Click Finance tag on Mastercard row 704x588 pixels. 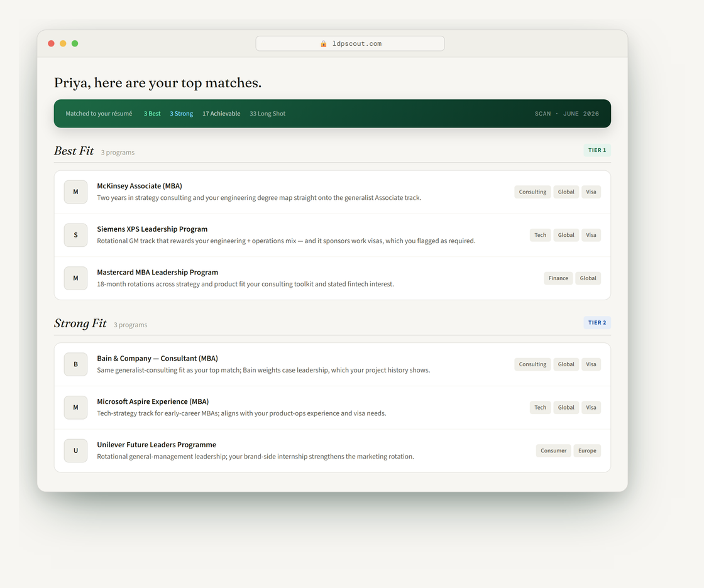558,278
